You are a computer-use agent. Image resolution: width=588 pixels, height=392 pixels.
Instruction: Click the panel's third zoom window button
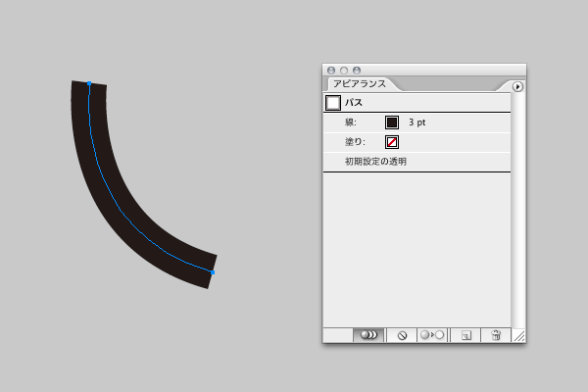click(357, 71)
